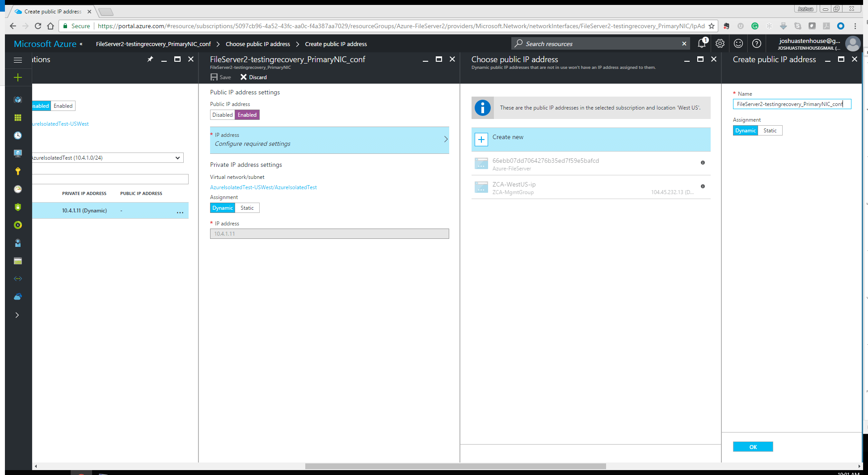Viewport: 868px width, 475px height.
Task: Create a new resource with the plus icon
Action: (18, 77)
